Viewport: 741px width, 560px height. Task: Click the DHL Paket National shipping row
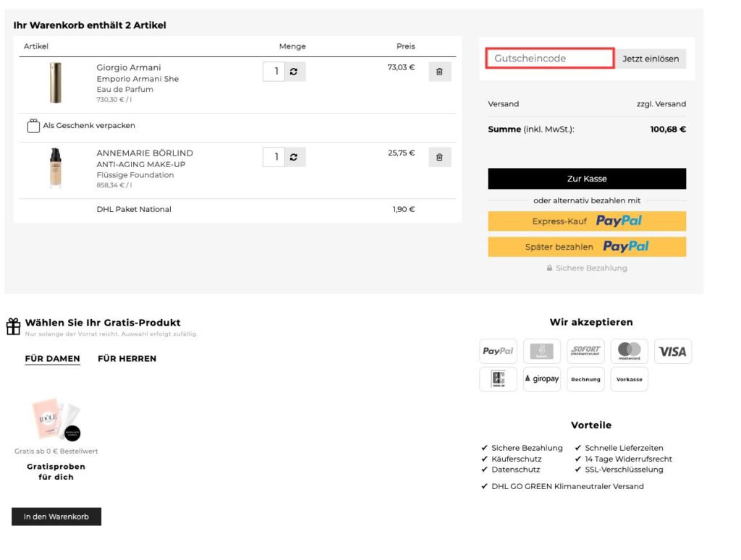[237, 209]
